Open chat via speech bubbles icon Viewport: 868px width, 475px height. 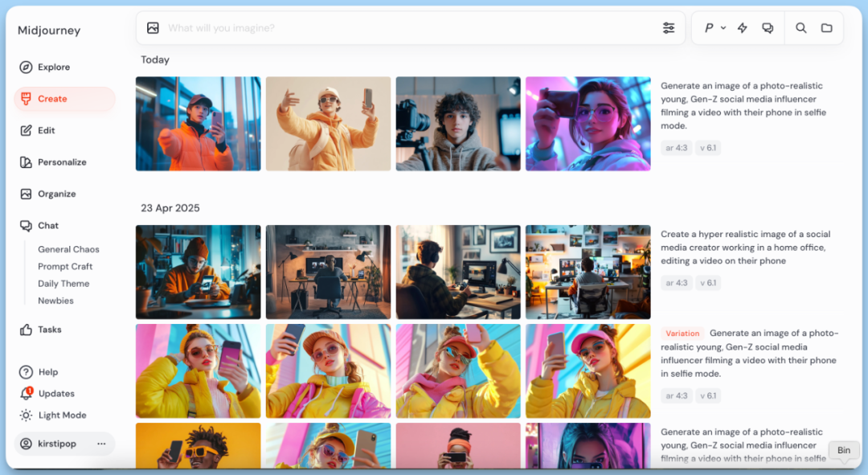point(768,27)
